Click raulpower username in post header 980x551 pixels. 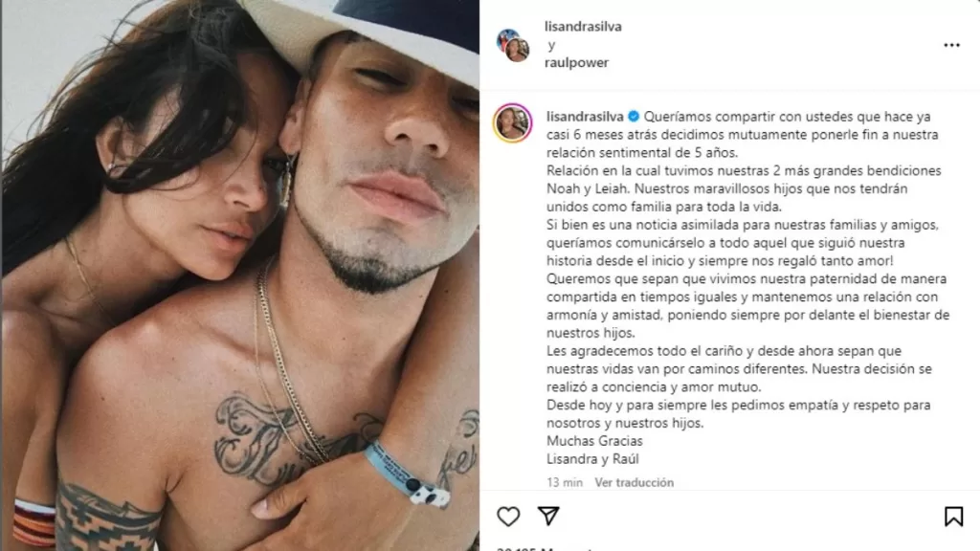click(576, 62)
